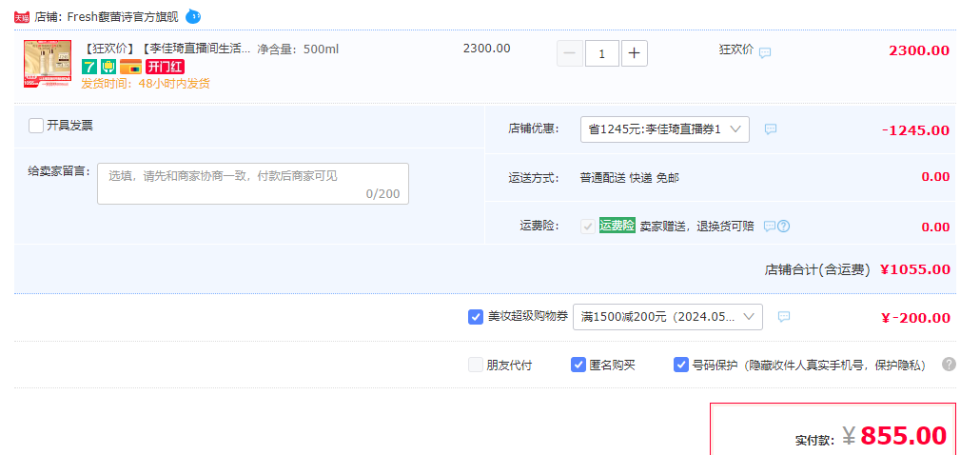The width and height of the screenshot is (980, 455).
Task: Uncheck the 美妆超级购物券 checkbox
Action: (476, 317)
